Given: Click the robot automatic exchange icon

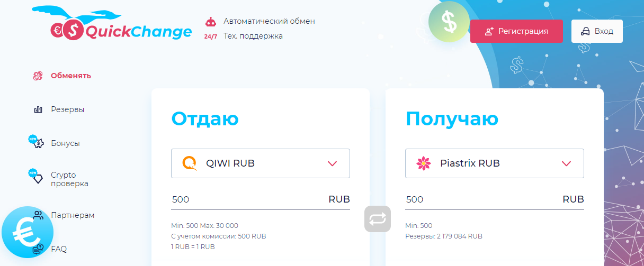Looking at the screenshot, I should point(210,22).
